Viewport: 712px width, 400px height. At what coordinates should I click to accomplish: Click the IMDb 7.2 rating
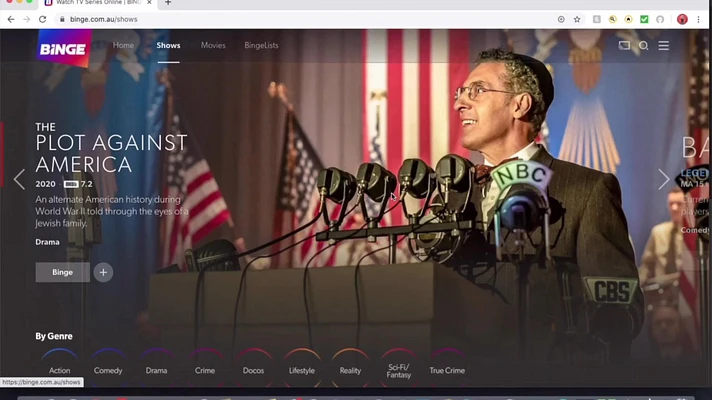pos(78,184)
